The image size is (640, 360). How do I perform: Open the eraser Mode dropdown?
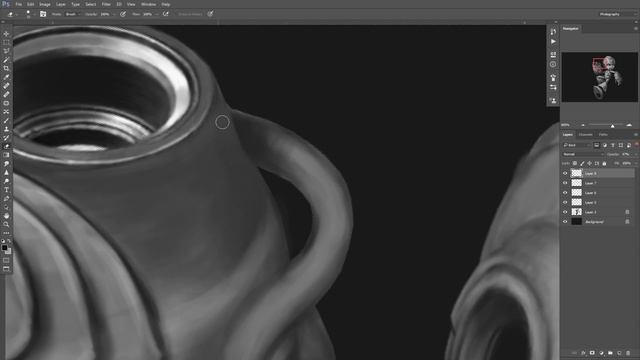[x=73, y=14]
